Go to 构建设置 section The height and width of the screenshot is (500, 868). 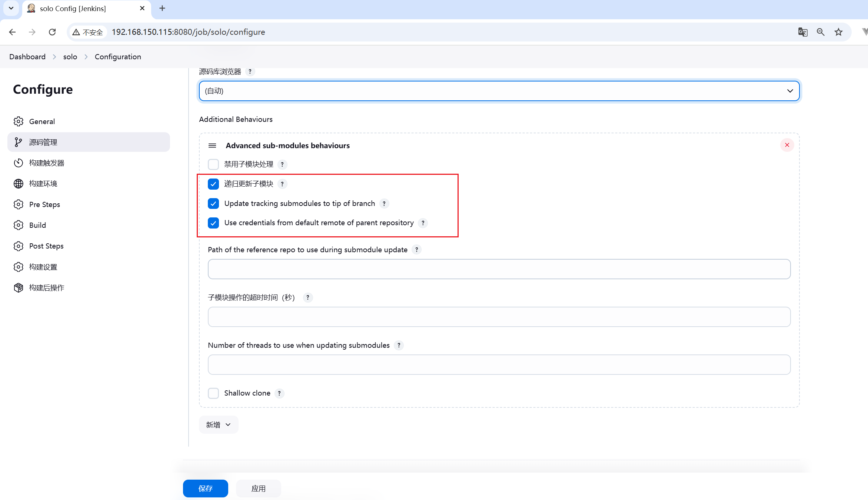click(x=89, y=267)
